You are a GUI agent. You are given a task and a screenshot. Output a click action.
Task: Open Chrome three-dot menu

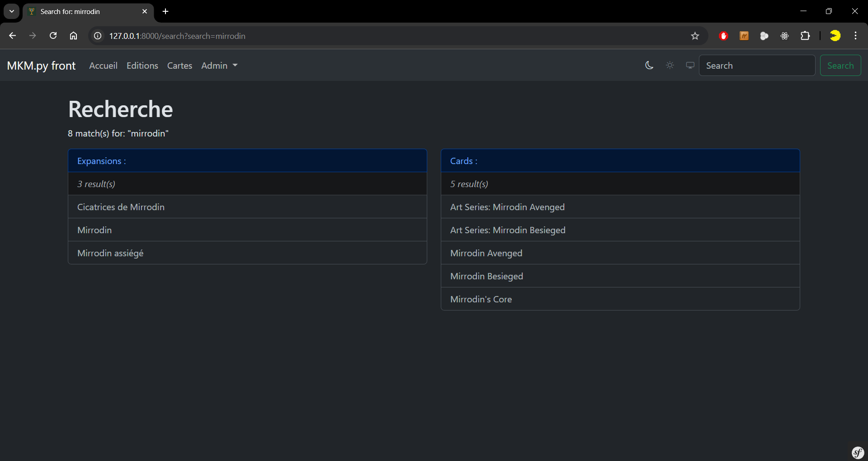coord(855,36)
